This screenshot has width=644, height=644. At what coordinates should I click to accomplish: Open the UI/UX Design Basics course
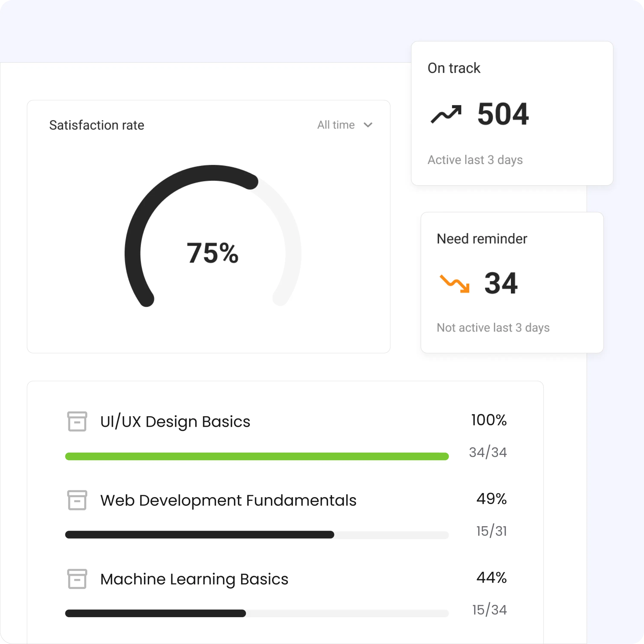click(175, 421)
